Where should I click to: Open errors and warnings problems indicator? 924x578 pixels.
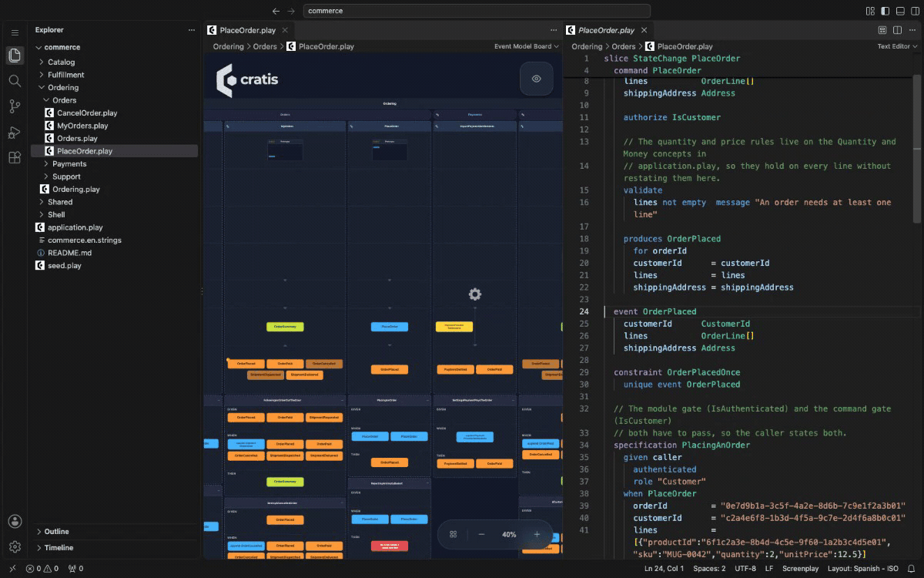[x=42, y=569]
